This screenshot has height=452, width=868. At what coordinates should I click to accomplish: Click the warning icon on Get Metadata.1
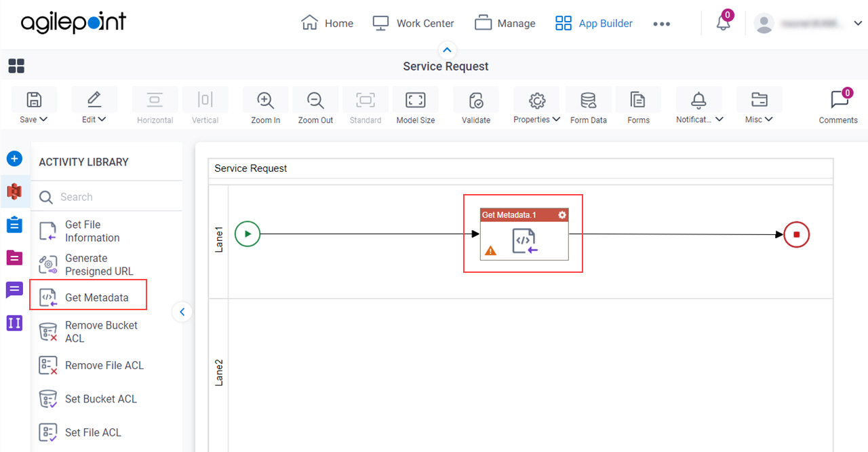(490, 250)
